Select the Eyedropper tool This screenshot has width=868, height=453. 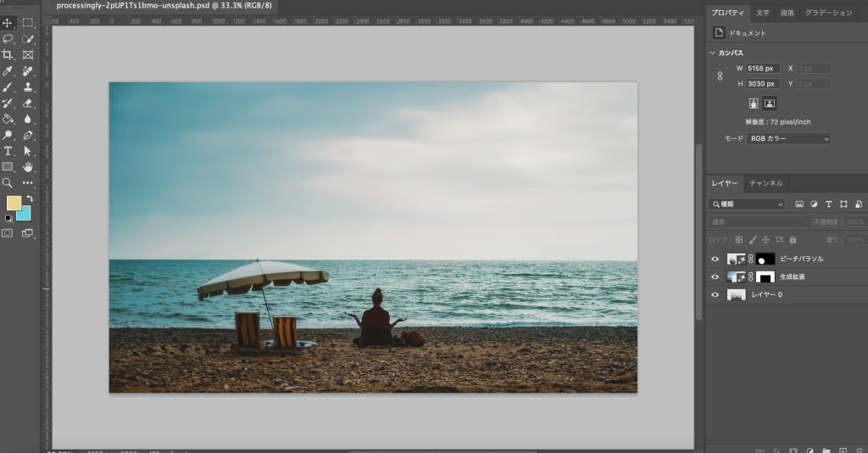tap(8, 70)
